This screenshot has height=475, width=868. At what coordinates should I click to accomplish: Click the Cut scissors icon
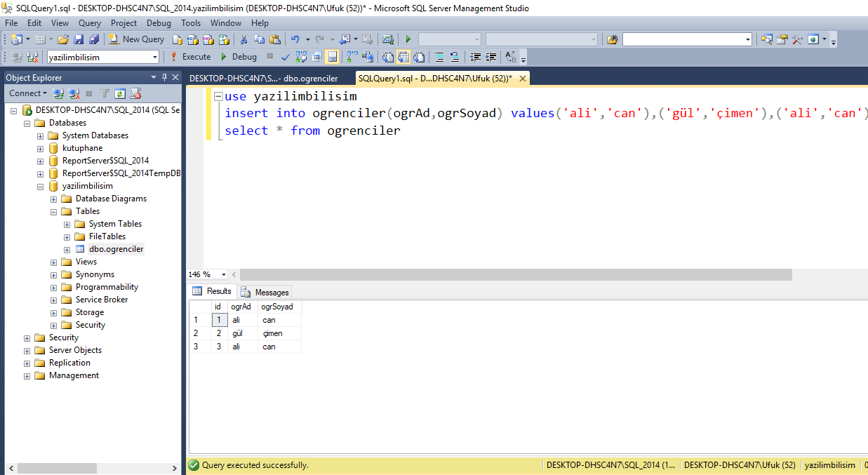243,39
